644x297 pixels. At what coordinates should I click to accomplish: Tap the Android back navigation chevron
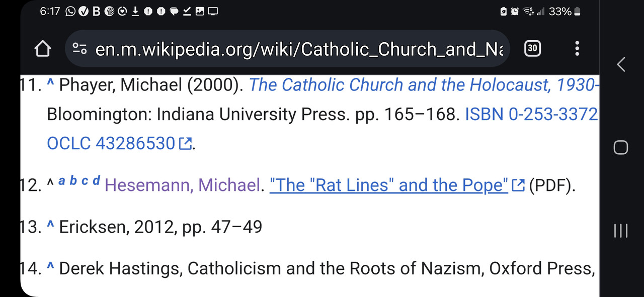621,64
